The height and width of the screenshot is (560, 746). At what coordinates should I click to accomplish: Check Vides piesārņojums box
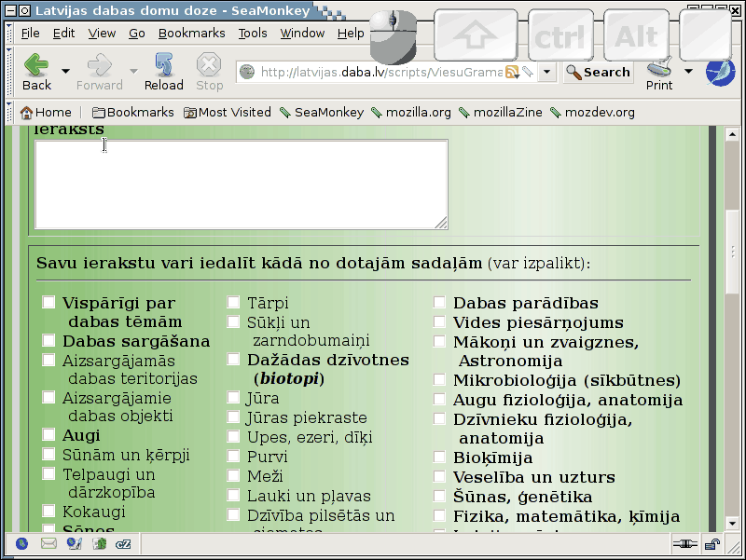click(x=439, y=321)
